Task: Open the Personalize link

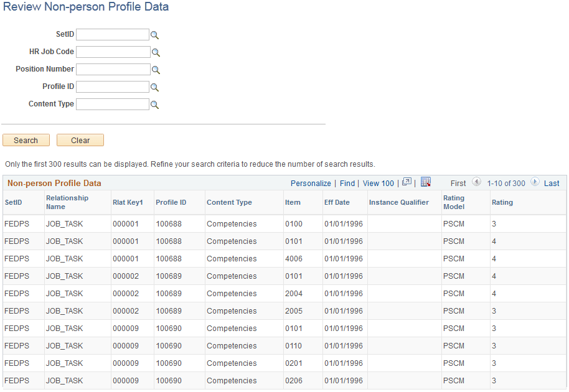Action: [311, 183]
